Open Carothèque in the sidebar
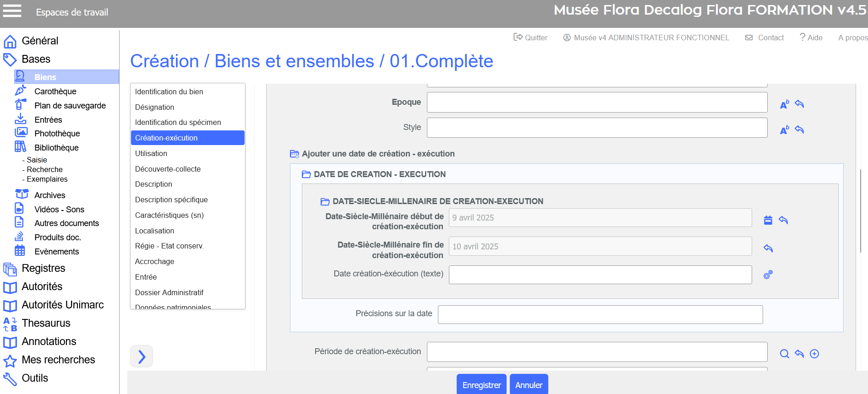This screenshot has height=394, width=868. [55, 92]
